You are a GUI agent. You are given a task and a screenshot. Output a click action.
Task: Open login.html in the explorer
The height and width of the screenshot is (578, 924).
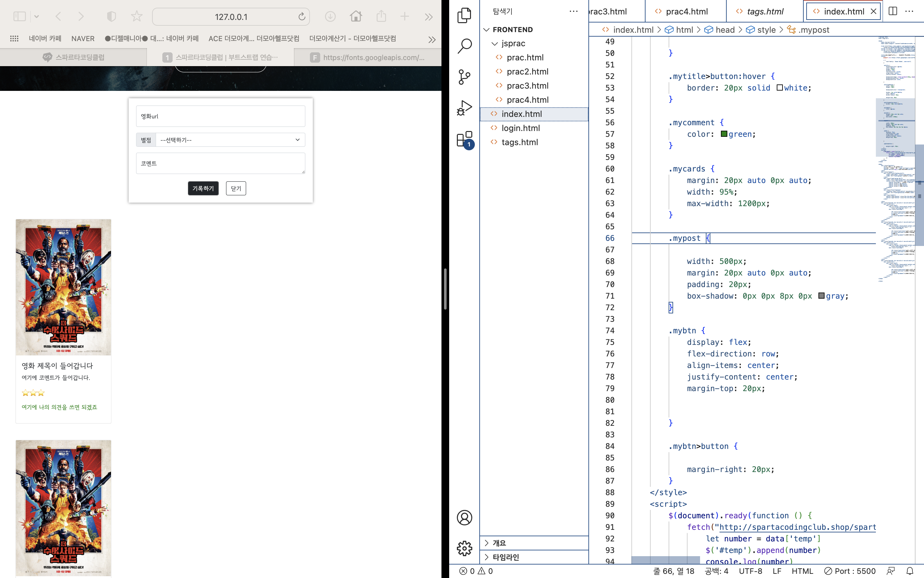tap(534, 128)
